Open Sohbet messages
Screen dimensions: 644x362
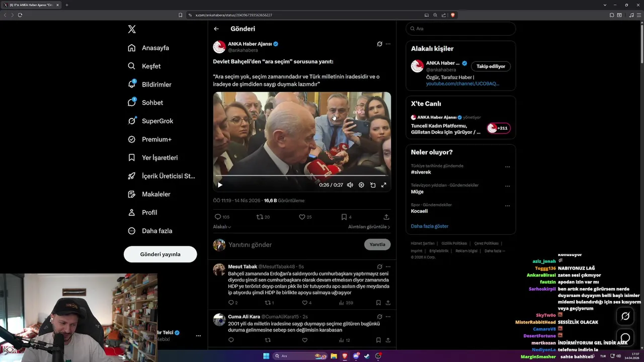pyautogui.click(x=145, y=103)
